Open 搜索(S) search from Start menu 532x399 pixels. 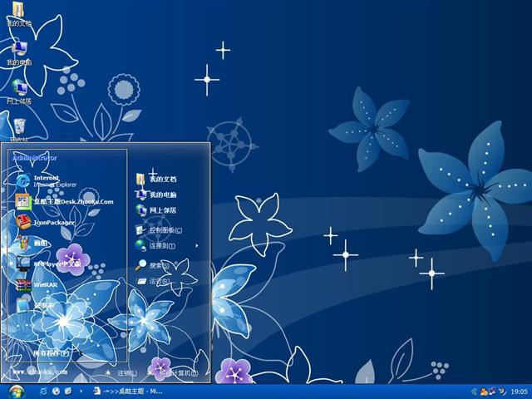(151, 265)
